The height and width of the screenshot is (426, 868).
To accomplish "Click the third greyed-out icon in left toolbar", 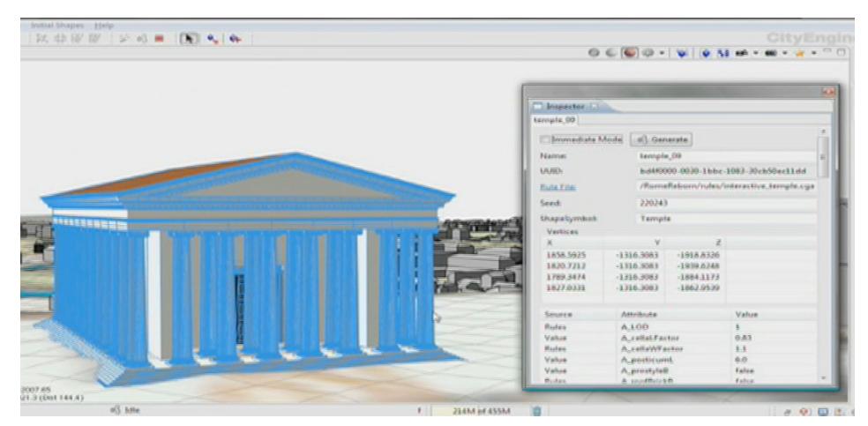I will [77, 38].
